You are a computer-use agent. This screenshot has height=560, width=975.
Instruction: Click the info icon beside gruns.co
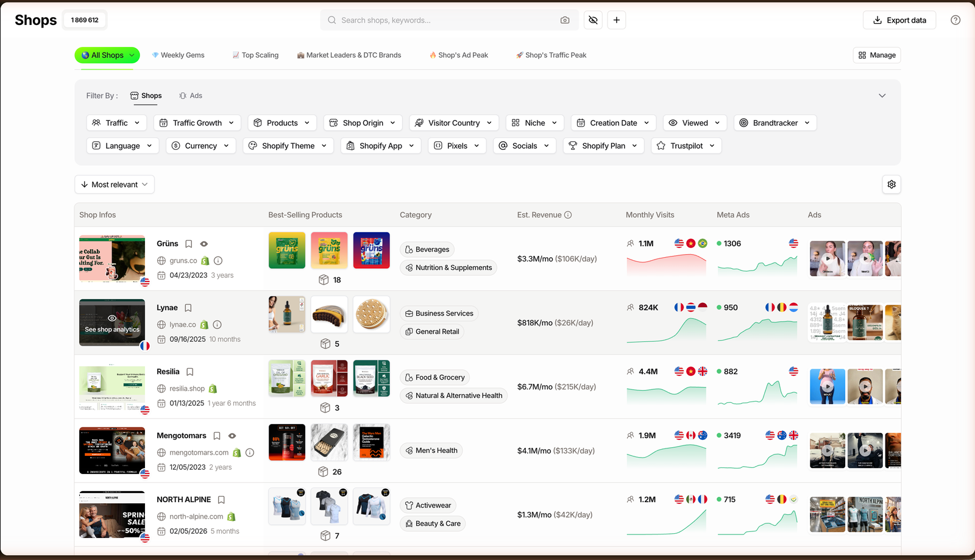pyautogui.click(x=218, y=261)
